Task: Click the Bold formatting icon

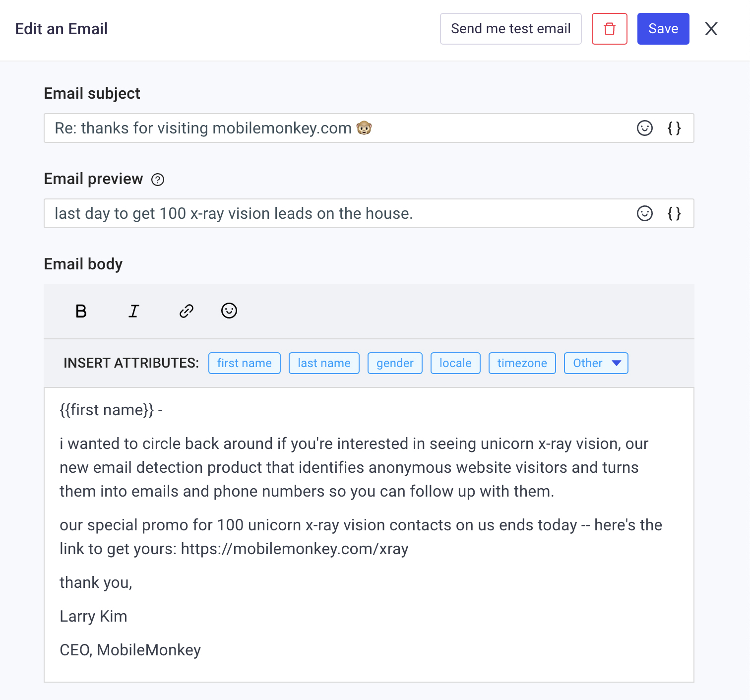Action: click(81, 311)
